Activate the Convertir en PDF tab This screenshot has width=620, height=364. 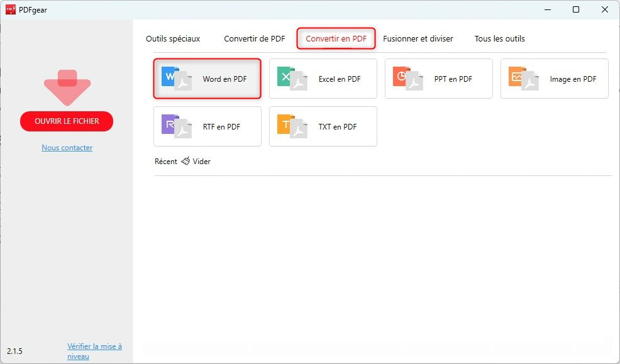(336, 38)
